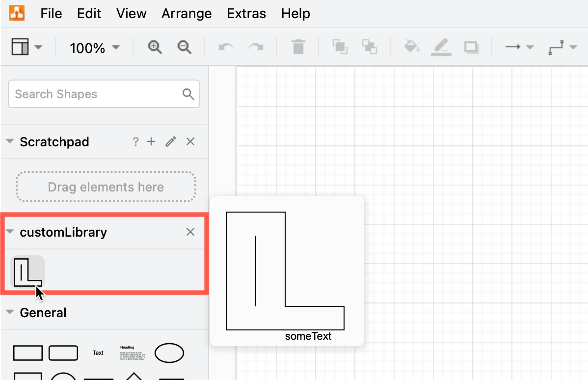Open the Extras menu

(x=246, y=13)
